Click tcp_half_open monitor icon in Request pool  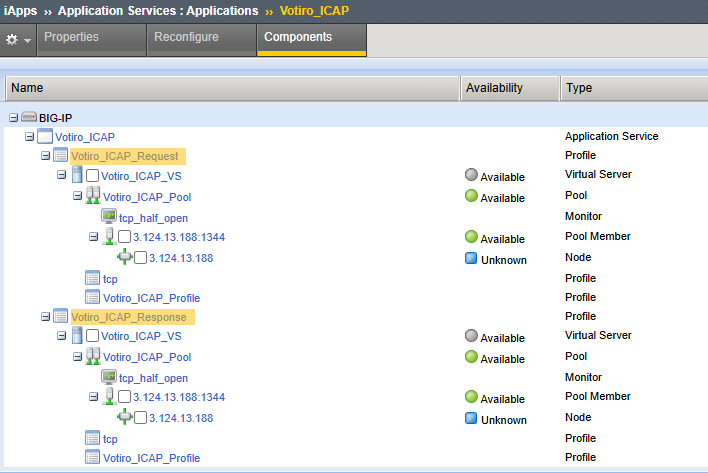pos(109,216)
